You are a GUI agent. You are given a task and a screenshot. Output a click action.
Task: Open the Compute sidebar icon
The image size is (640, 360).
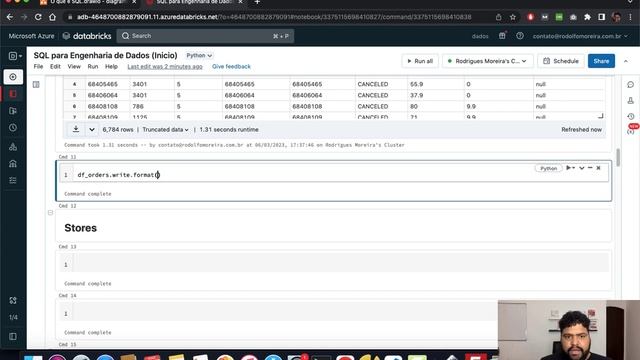pos(13,164)
